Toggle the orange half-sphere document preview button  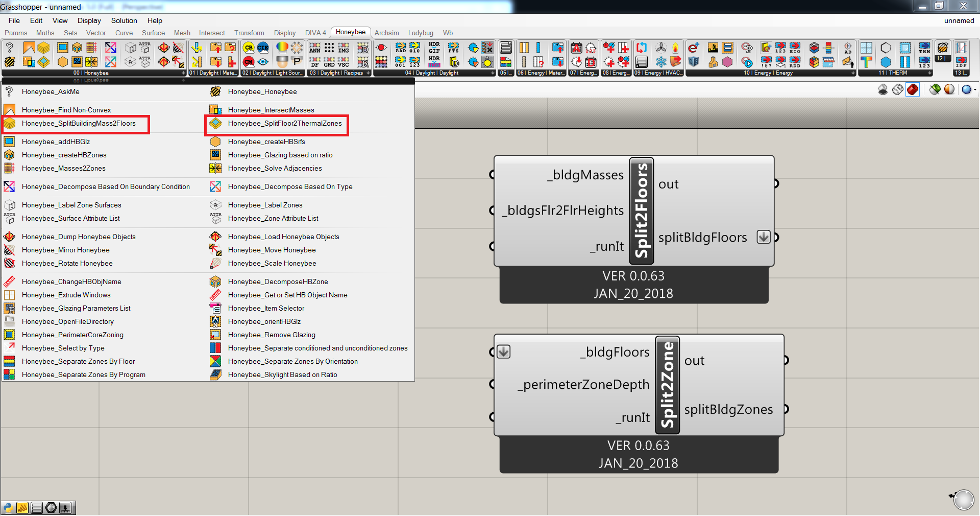tap(949, 89)
